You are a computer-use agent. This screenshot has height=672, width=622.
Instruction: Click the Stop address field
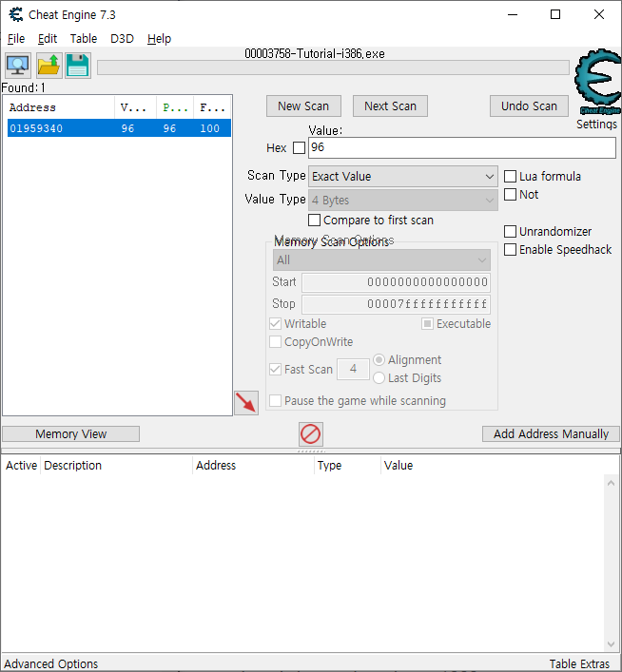pyautogui.click(x=396, y=304)
